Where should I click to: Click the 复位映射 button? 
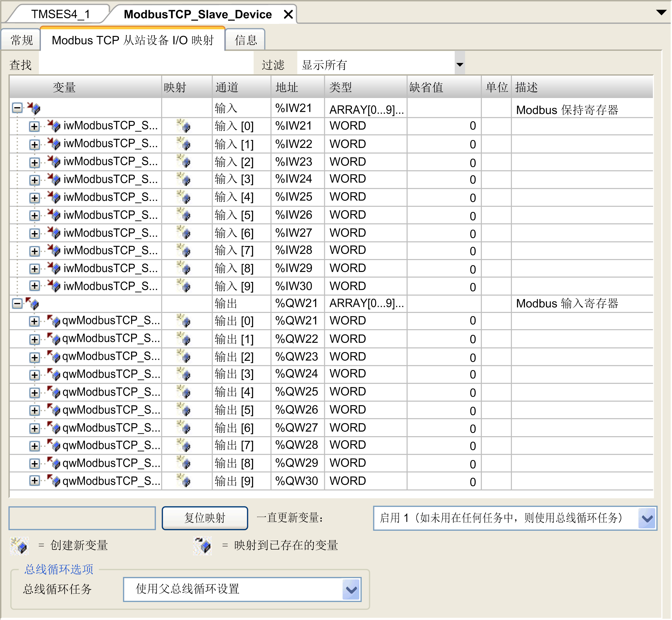point(204,518)
